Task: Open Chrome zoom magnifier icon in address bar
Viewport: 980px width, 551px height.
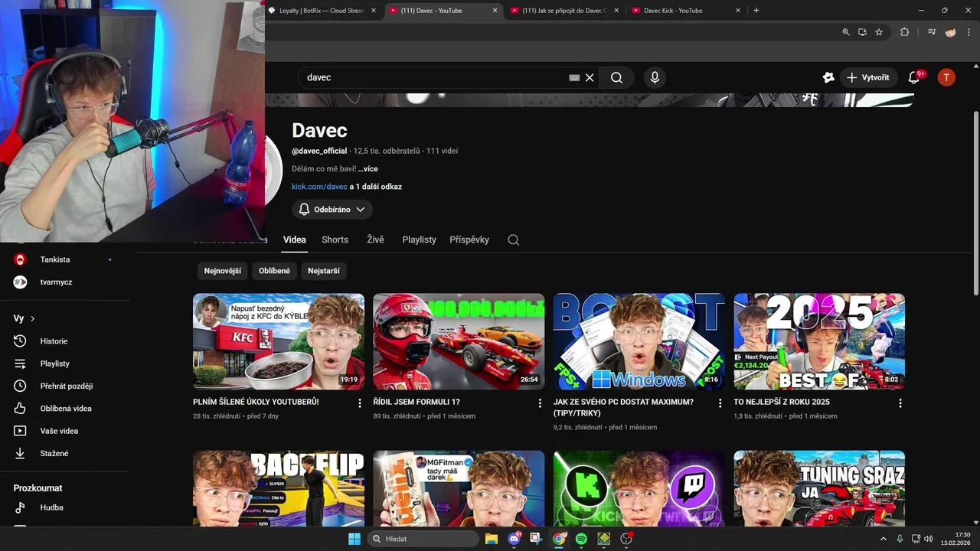Action: click(846, 32)
